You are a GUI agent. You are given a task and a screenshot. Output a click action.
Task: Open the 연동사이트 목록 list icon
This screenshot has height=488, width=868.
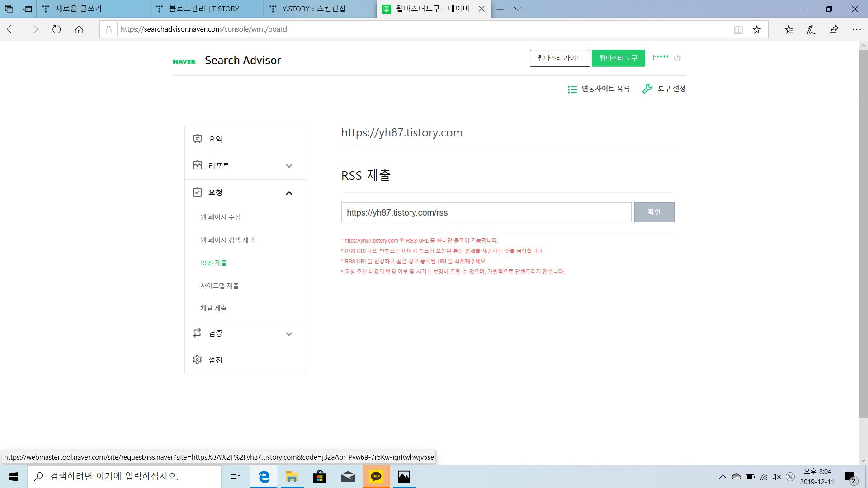[x=572, y=89]
